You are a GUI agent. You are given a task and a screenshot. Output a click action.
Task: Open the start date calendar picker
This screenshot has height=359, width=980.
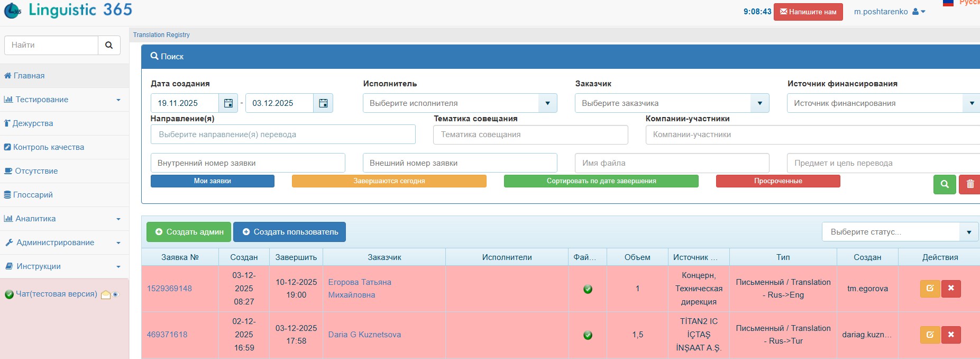[228, 103]
